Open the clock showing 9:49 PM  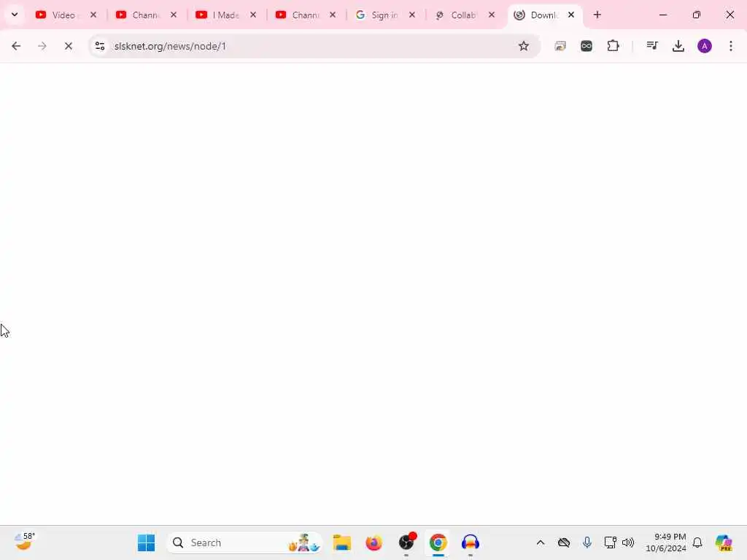click(x=665, y=542)
